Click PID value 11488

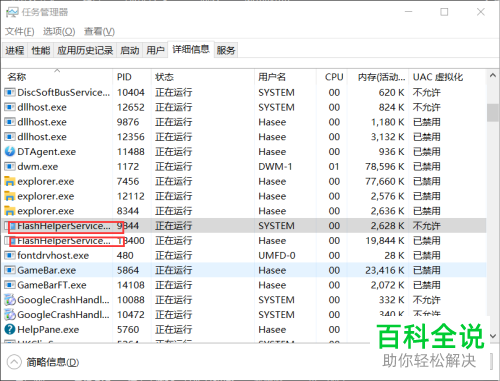[x=131, y=152]
